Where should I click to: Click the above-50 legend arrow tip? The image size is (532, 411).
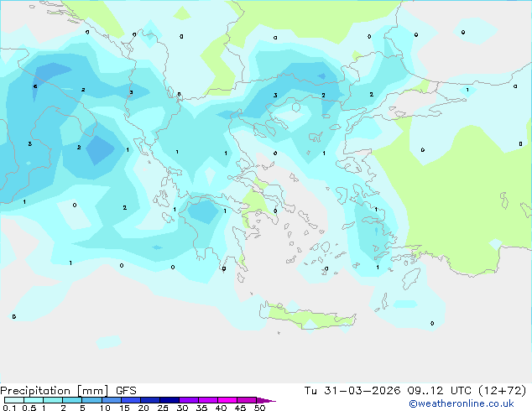click(x=266, y=400)
